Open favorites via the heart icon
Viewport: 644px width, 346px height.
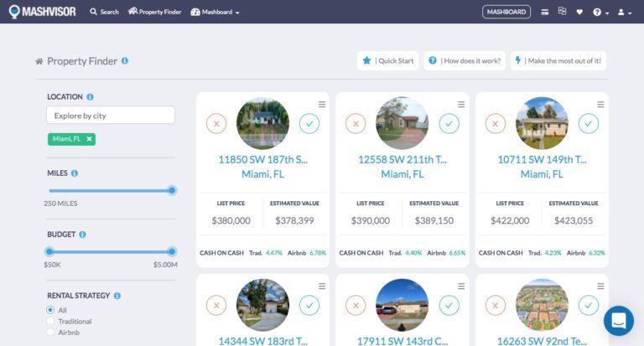579,13
